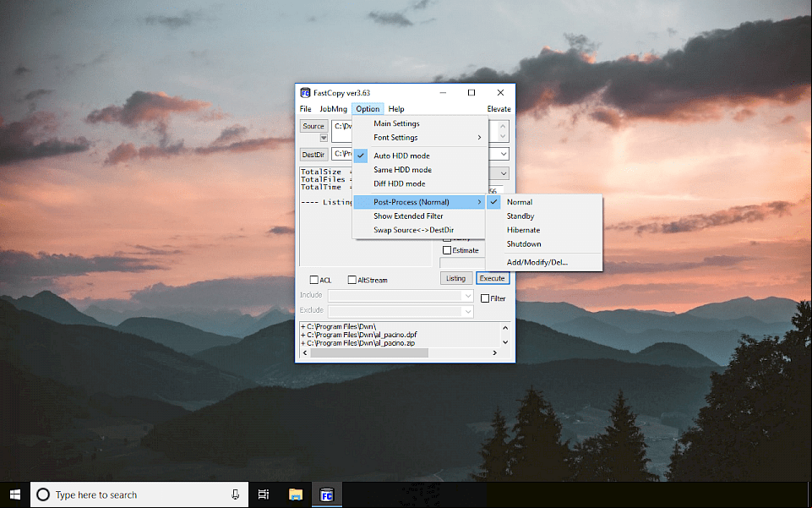The width and height of the screenshot is (812, 508).
Task: Click the DestDir button
Action: click(x=313, y=155)
